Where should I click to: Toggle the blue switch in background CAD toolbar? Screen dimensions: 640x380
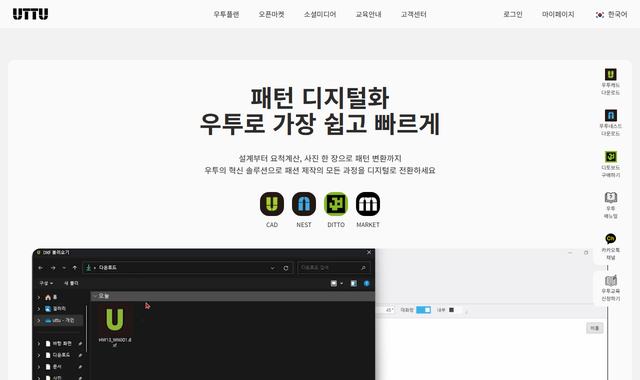[x=423, y=310]
